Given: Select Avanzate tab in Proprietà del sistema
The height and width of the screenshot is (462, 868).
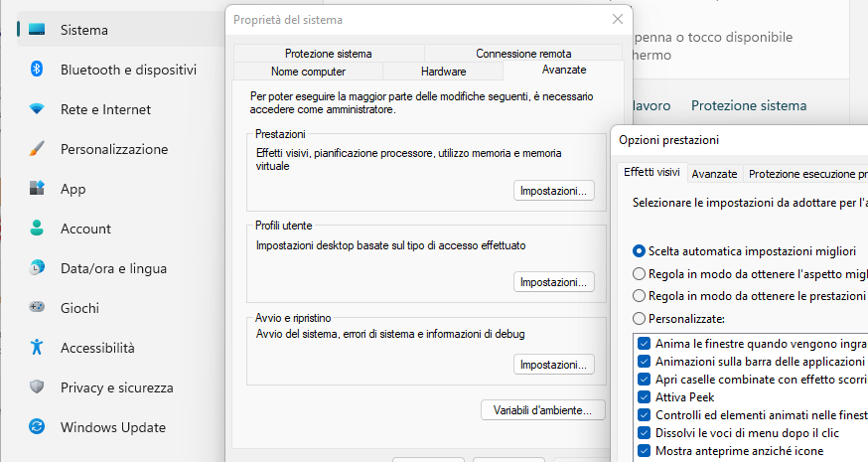Looking at the screenshot, I should (564, 70).
